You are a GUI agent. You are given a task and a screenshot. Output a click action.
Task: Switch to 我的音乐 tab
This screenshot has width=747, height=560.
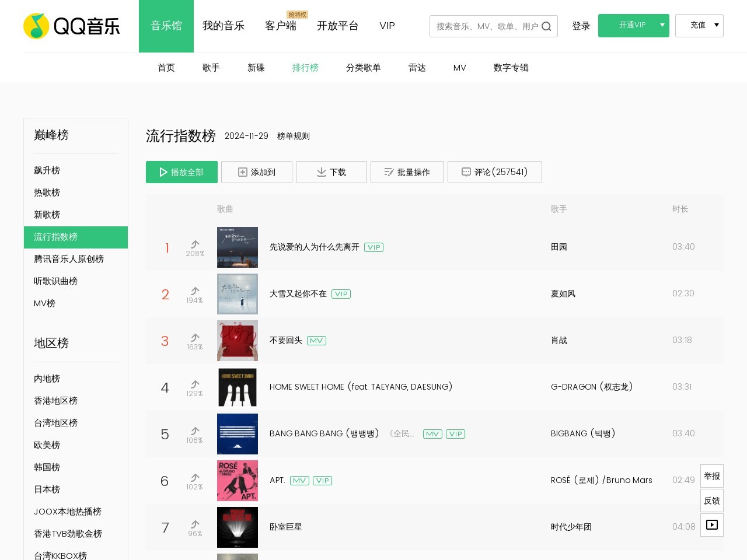tap(224, 26)
